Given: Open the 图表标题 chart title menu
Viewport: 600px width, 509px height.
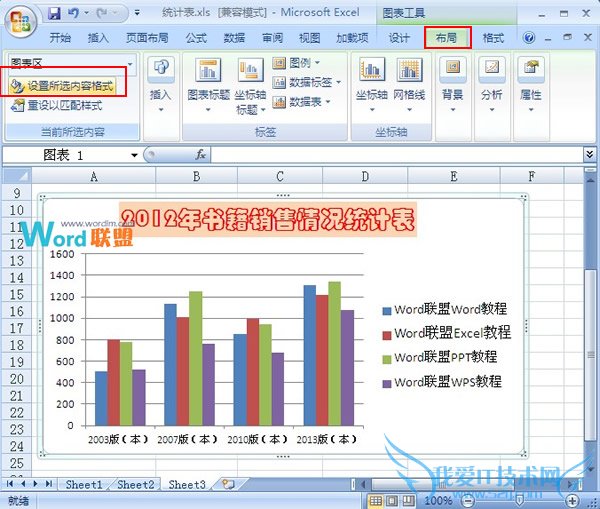Looking at the screenshot, I should 208,85.
